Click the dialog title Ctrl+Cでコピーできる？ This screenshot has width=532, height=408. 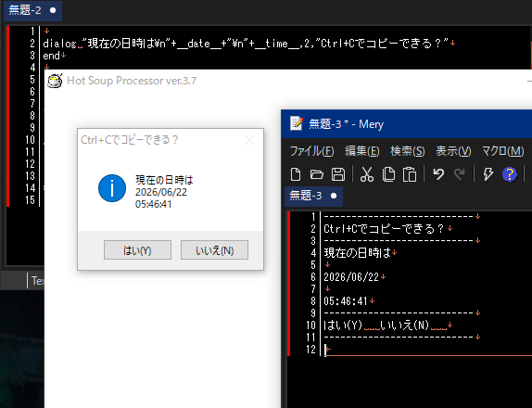tap(129, 140)
